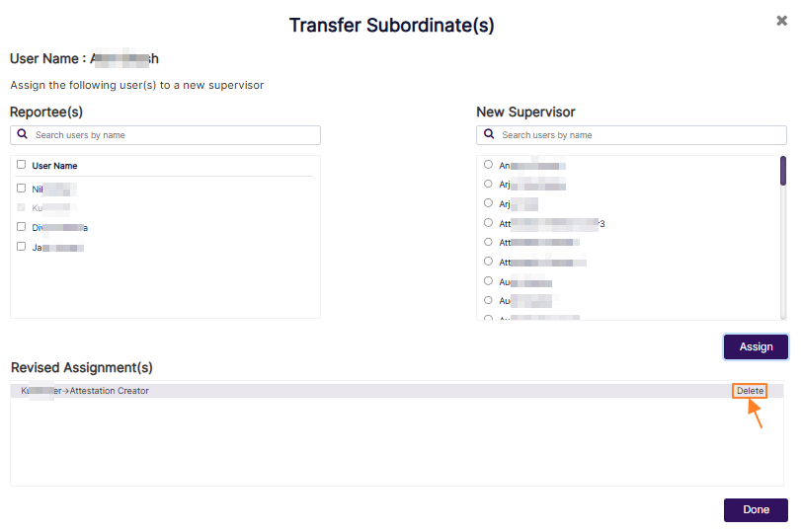Select the supervisor radio starting with "An"

point(488,165)
